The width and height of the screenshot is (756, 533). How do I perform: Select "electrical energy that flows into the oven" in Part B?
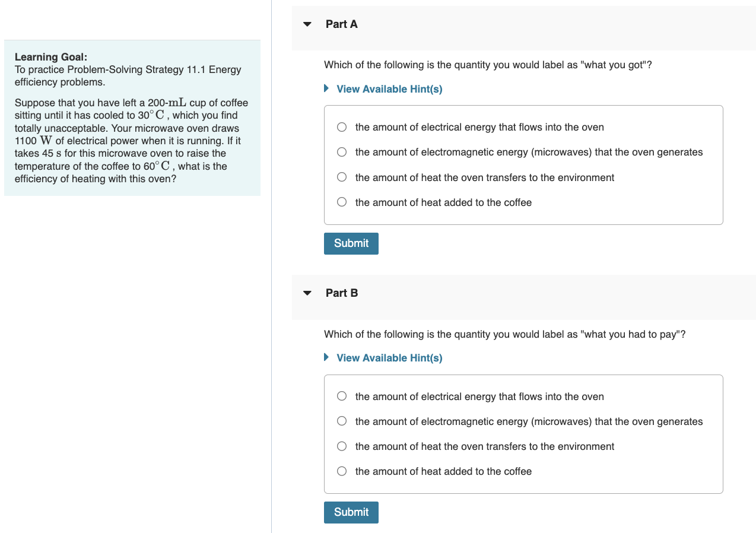[x=341, y=396]
